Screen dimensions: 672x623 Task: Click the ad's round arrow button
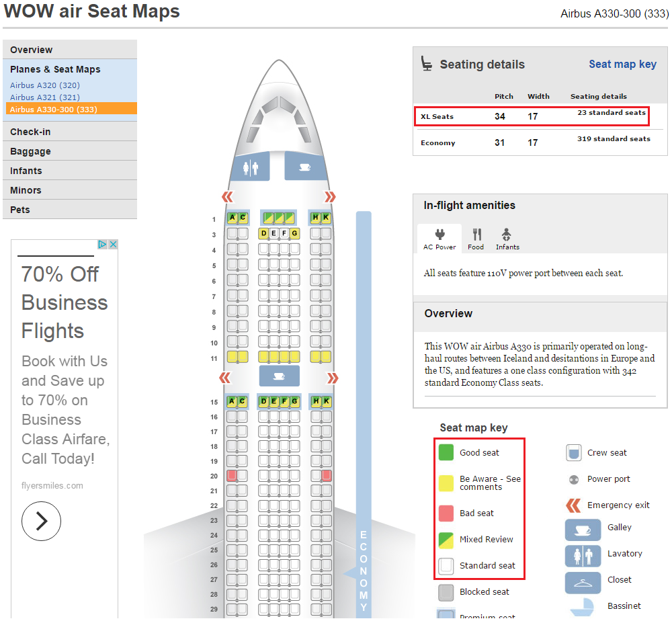[x=41, y=521]
